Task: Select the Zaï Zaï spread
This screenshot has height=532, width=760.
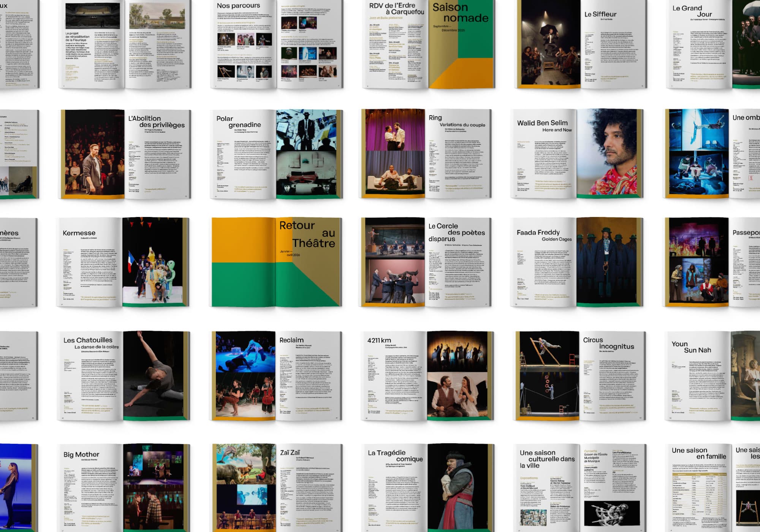Action: coord(276,488)
